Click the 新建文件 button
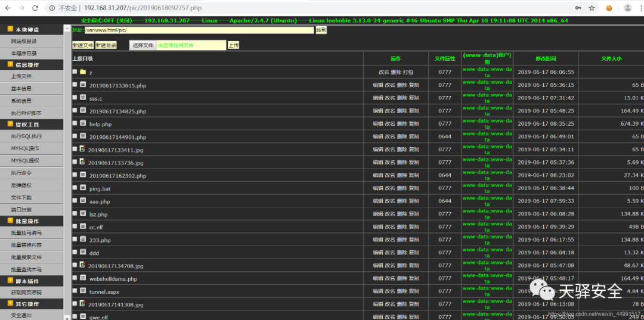The image size is (644, 320). point(83,45)
